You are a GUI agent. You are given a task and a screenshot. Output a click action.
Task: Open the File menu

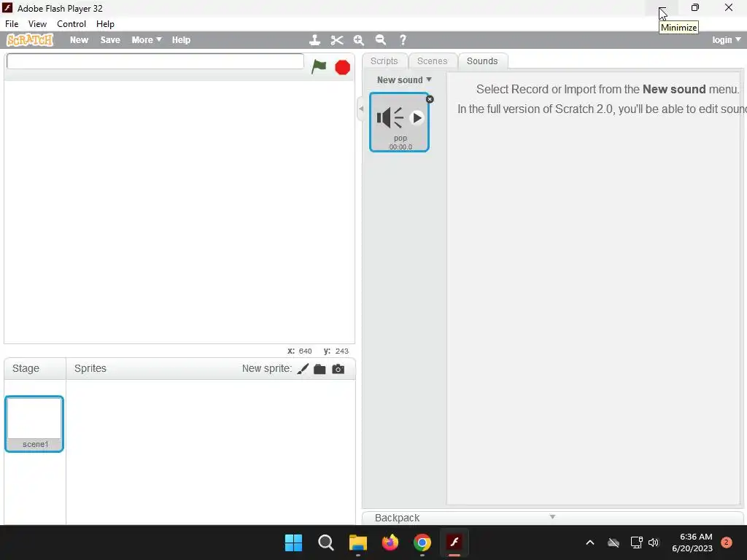(x=12, y=24)
